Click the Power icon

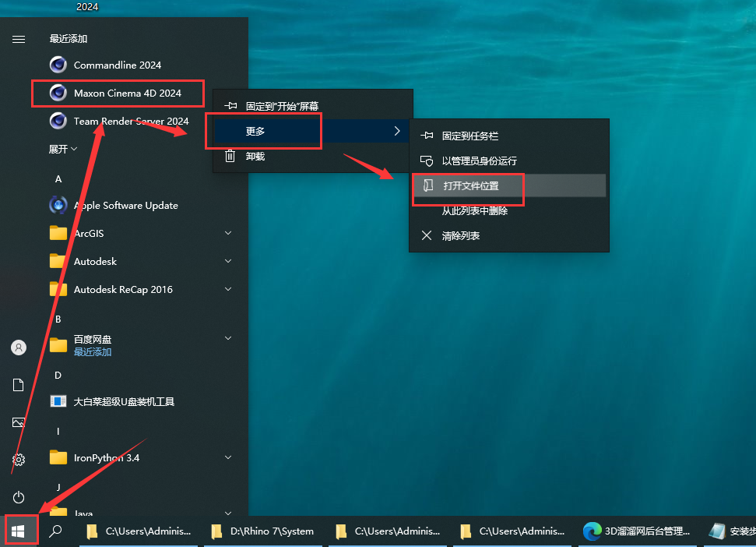19,497
